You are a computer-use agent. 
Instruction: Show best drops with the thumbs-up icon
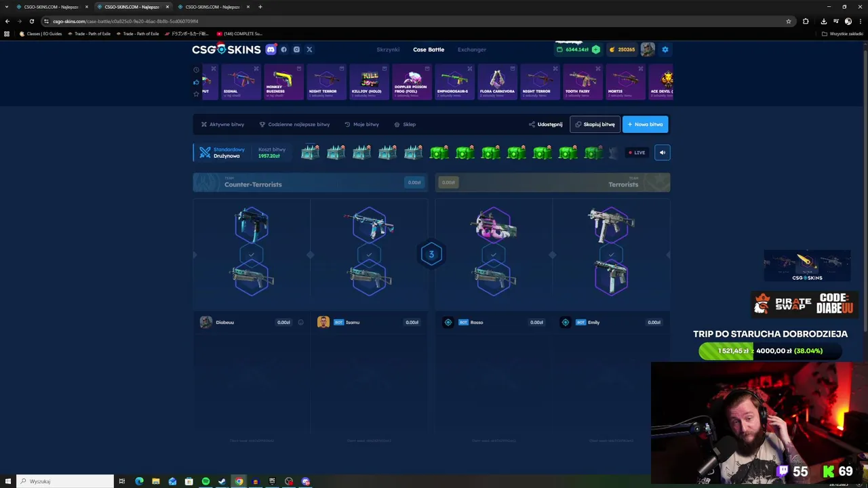click(196, 82)
